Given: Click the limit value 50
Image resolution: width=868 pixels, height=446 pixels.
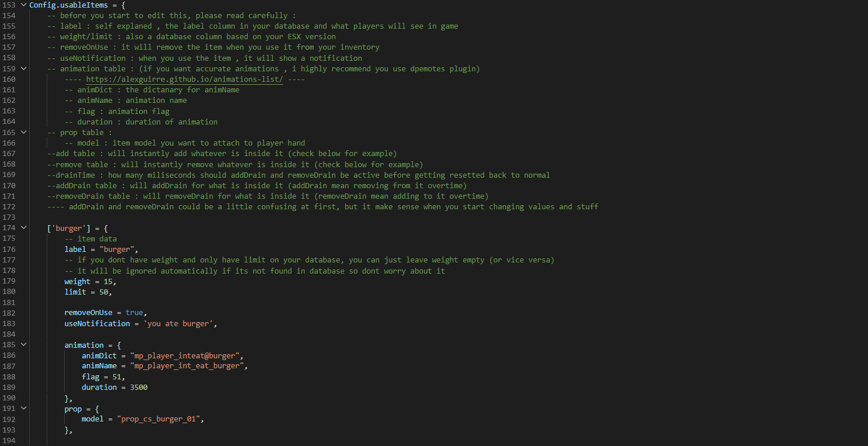Looking at the screenshot, I should click(x=103, y=292).
